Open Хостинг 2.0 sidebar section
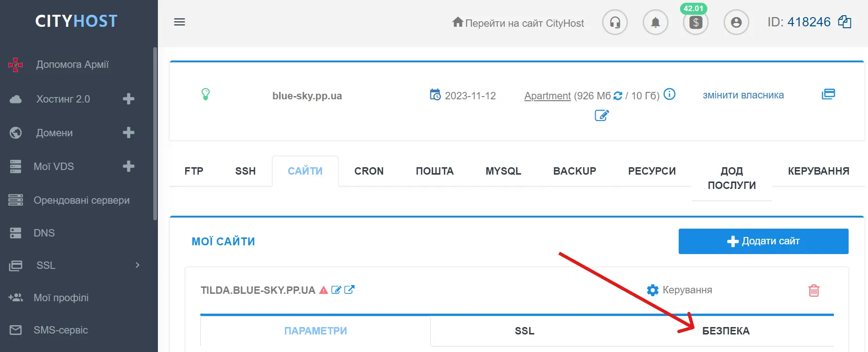This screenshot has width=868, height=352. (x=63, y=99)
